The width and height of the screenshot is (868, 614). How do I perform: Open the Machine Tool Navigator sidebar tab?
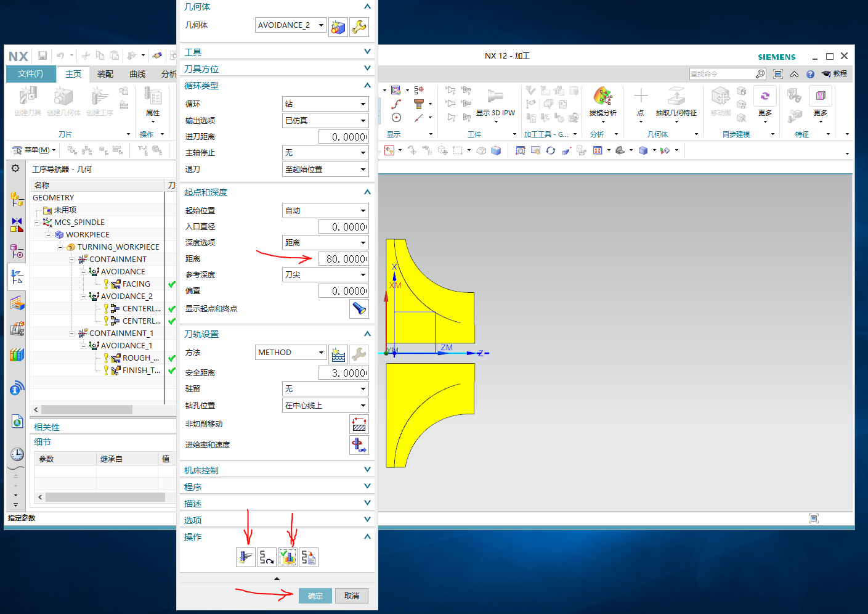(x=17, y=329)
